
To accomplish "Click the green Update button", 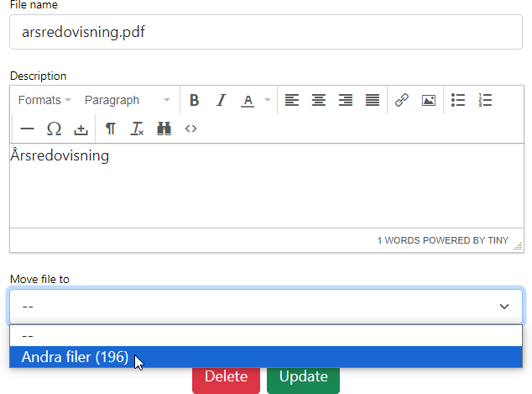I will (x=303, y=376).
